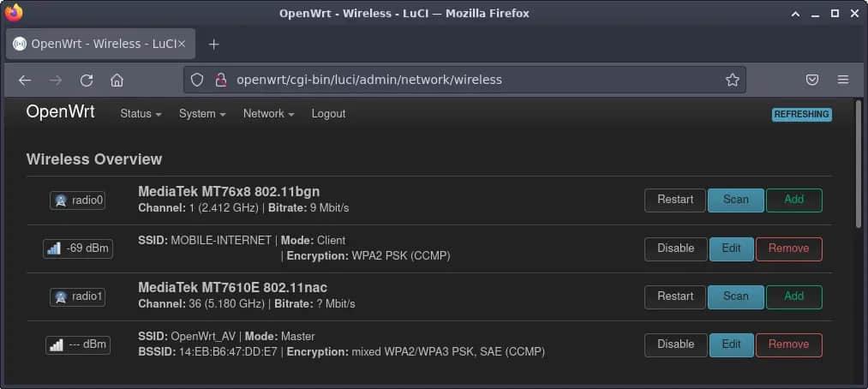Click the back navigation arrow
This screenshot has height=389, width=868.
[25, 80]
